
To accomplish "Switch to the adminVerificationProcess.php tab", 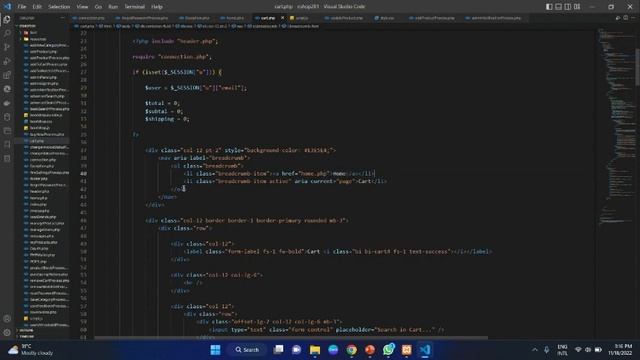I will pos(495,18).
